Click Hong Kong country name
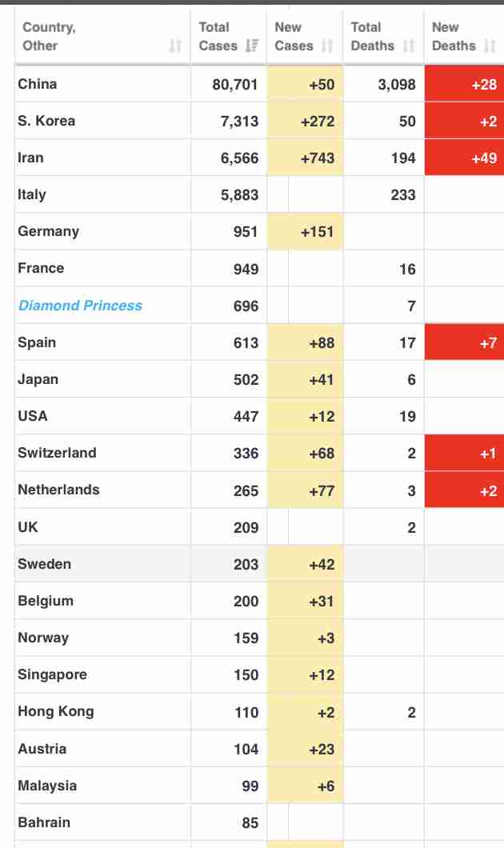 click(x=55, y=711)
